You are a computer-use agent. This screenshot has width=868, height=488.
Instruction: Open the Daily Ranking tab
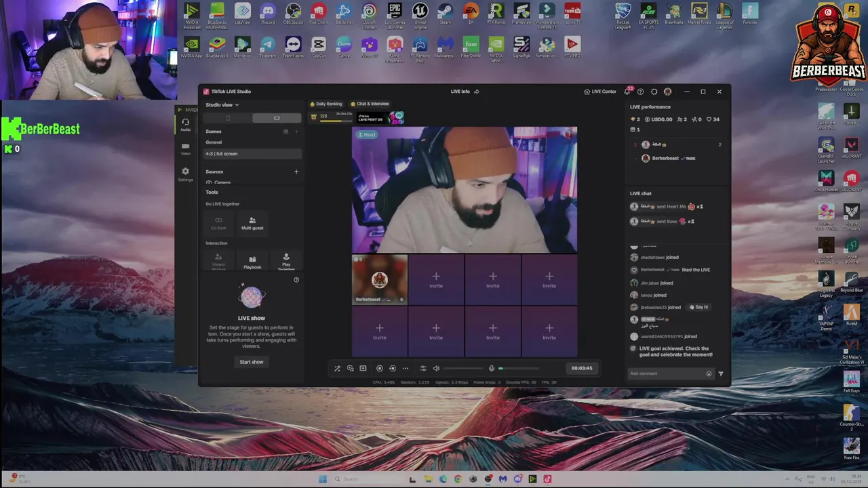point(326,104)
